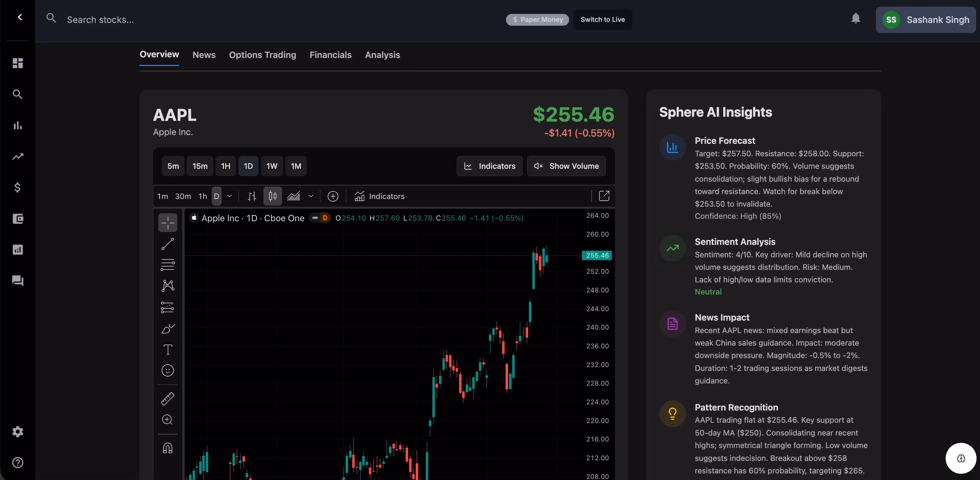Click the Switch to Live button

602,19
